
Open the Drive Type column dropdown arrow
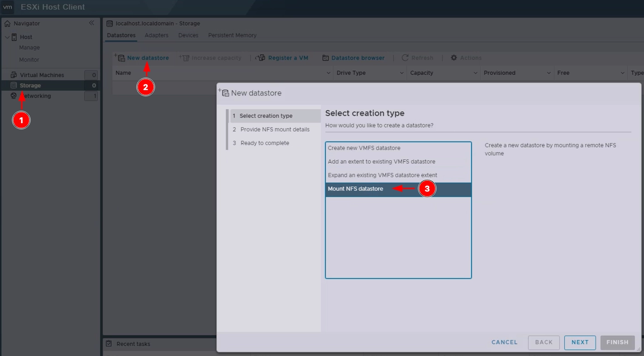402,73
